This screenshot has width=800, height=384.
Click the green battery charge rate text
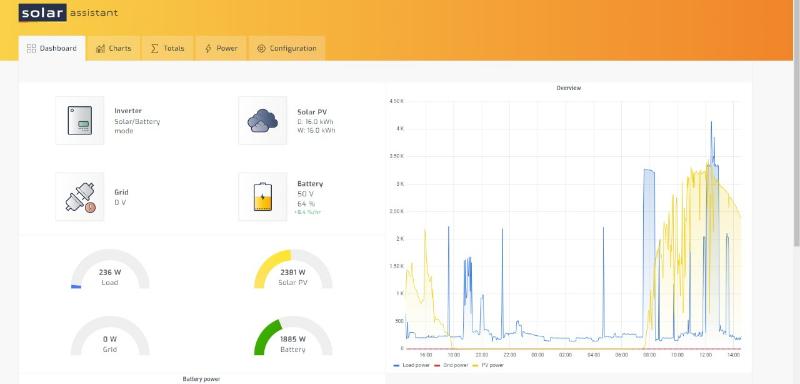tap(307, 213)
